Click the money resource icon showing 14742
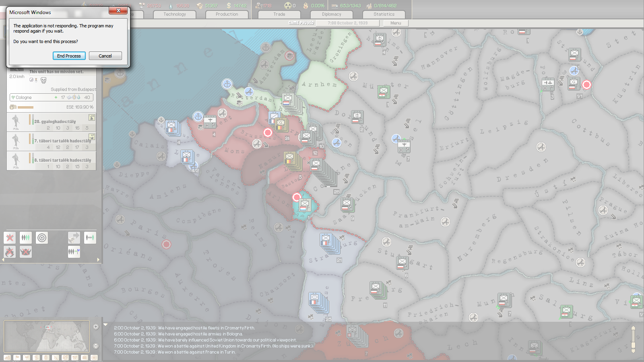 click(229, 6)
